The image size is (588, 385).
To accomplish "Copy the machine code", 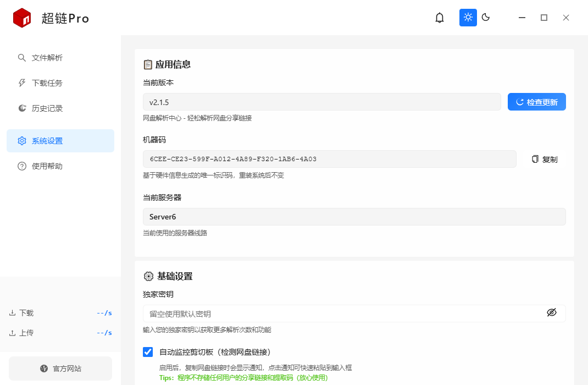I will tap(543, 159).
